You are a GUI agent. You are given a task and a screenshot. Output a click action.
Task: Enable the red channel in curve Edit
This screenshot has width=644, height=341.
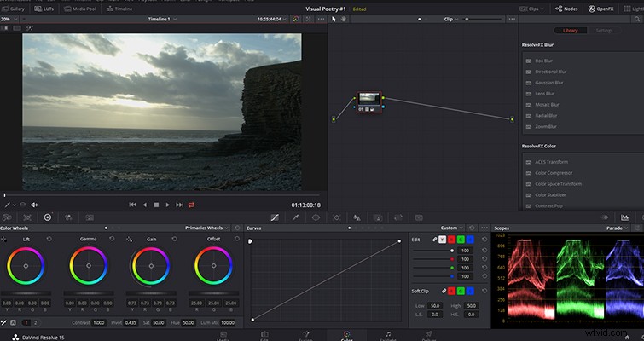point(451,240)
